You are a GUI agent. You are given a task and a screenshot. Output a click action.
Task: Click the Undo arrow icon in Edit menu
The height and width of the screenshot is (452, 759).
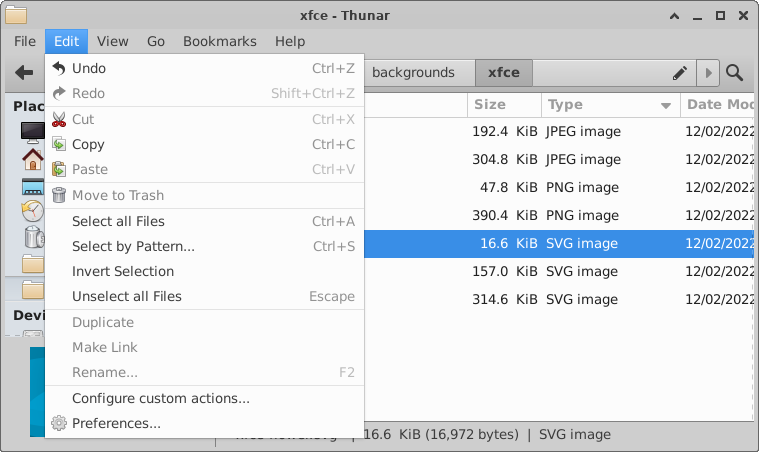(59, 68)
